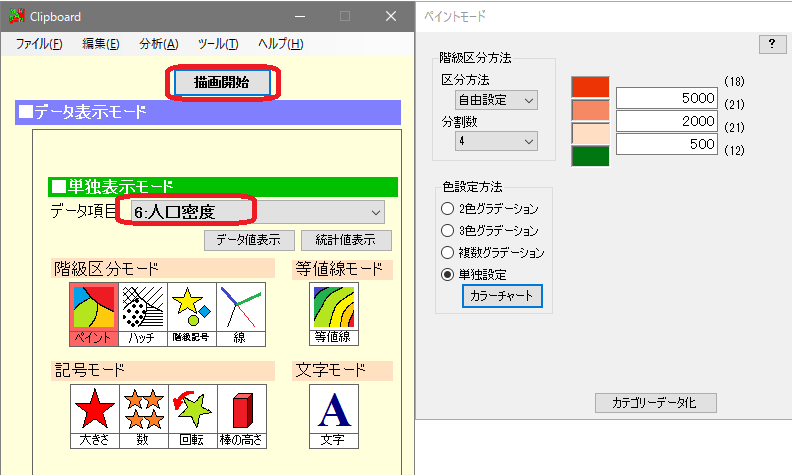Click the class boundary field showing 2000
This screenshot has width=792, height=475.
pos(667,121)
